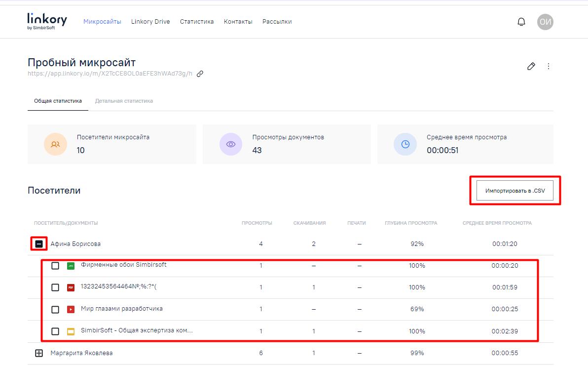Open the "Контакты" menu item
This screenshot has width=588, height=366.
pos(238,22)
